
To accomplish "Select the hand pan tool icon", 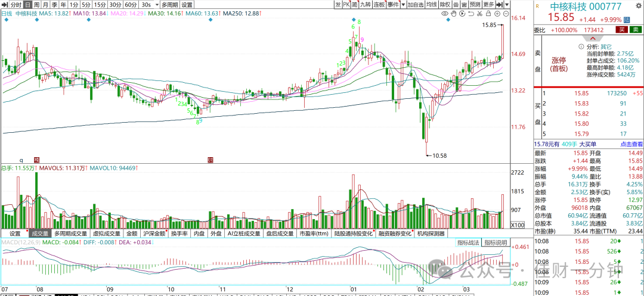I will pos(453,14).
